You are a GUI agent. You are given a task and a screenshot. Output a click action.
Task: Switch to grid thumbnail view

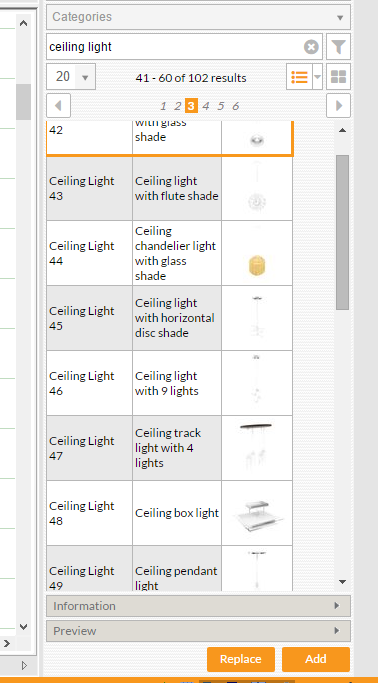click(x=338, y=77)
